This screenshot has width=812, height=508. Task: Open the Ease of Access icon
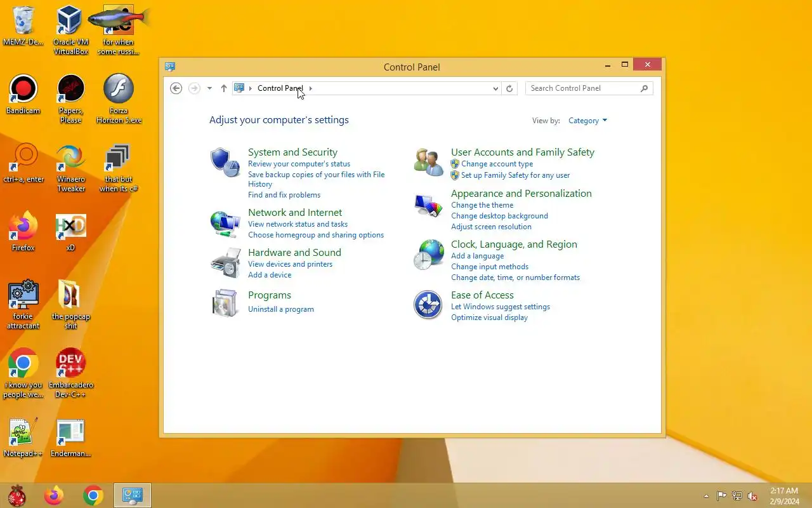point(428,305)
